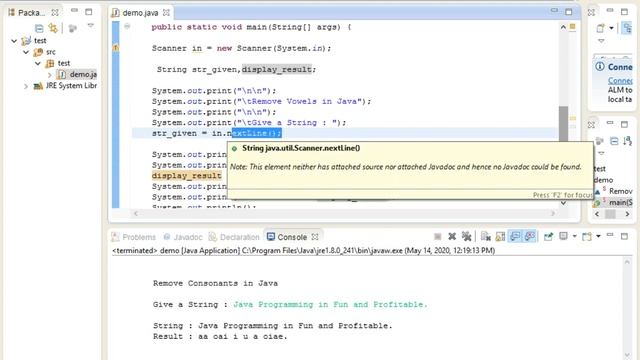Select the Console tab
This screenshot has width=640, height=360.
[x=287, y=237]
